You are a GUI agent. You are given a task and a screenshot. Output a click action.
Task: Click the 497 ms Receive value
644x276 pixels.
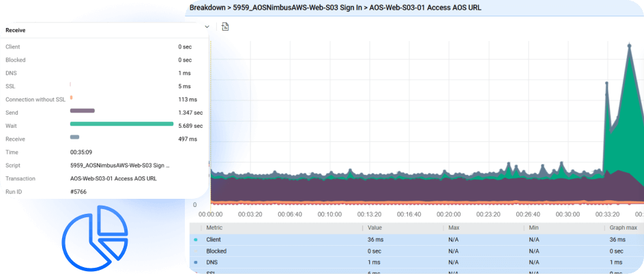tap(188, 139)
